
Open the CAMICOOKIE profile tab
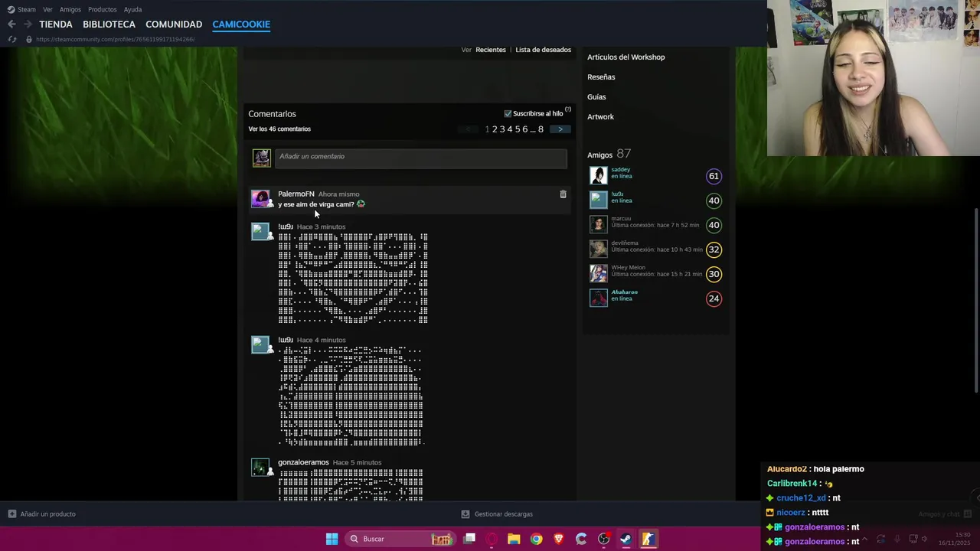(241, 24)
